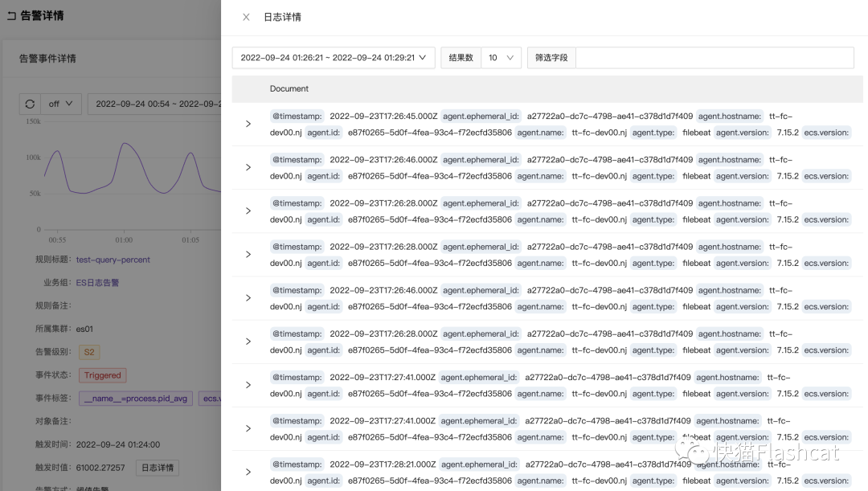The width and height of the screenshot is (868, 491).
Task: Open the log time range dropdown
Action: 334,58
